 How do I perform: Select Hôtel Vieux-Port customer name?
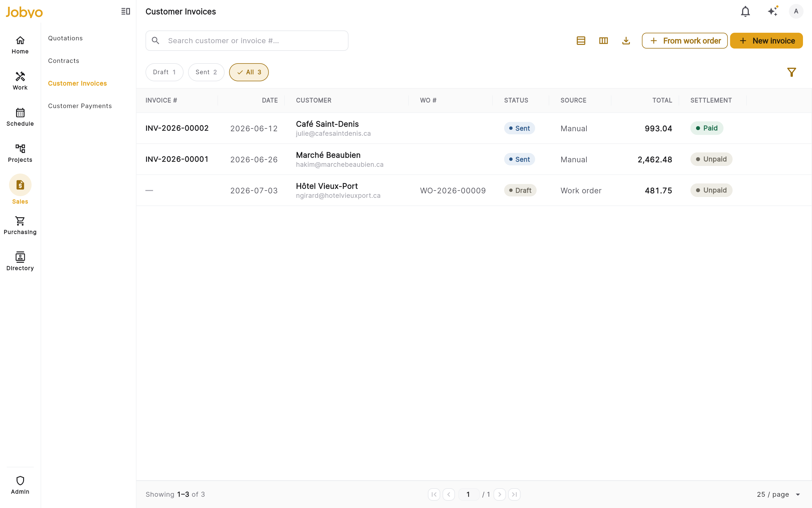(x=327, y=186)
